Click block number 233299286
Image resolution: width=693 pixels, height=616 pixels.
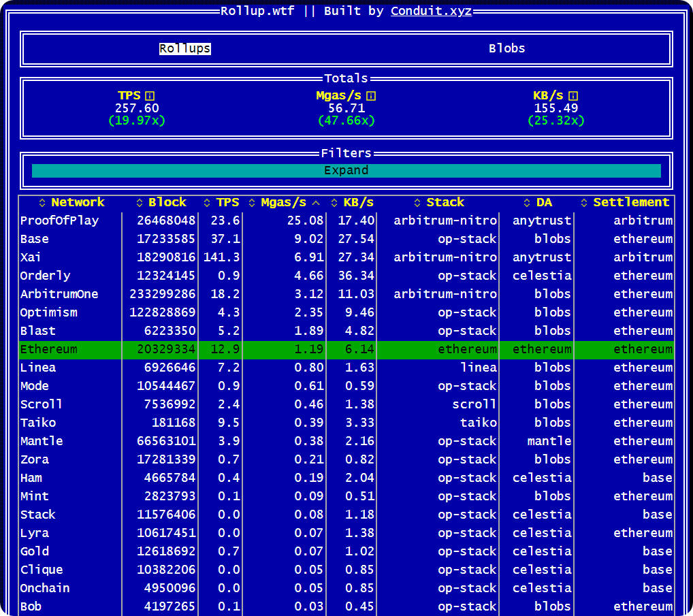[x=163, y=294]
